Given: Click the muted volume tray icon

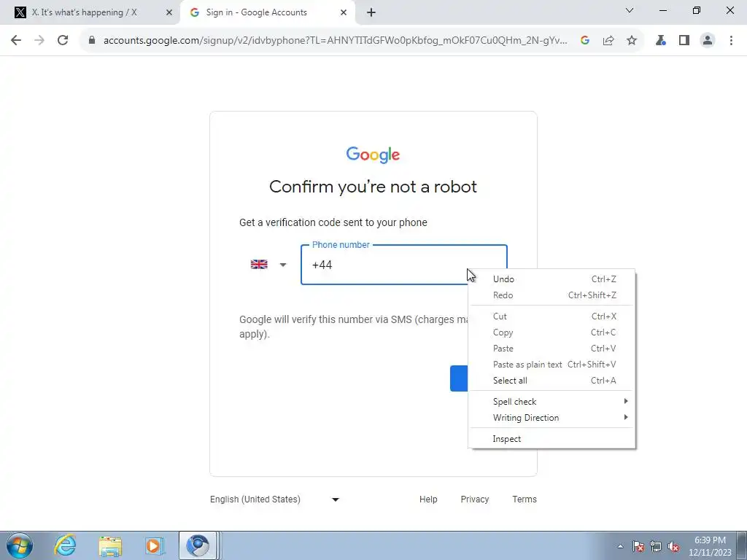Looking at the screenshot, I should pos(673,546).
